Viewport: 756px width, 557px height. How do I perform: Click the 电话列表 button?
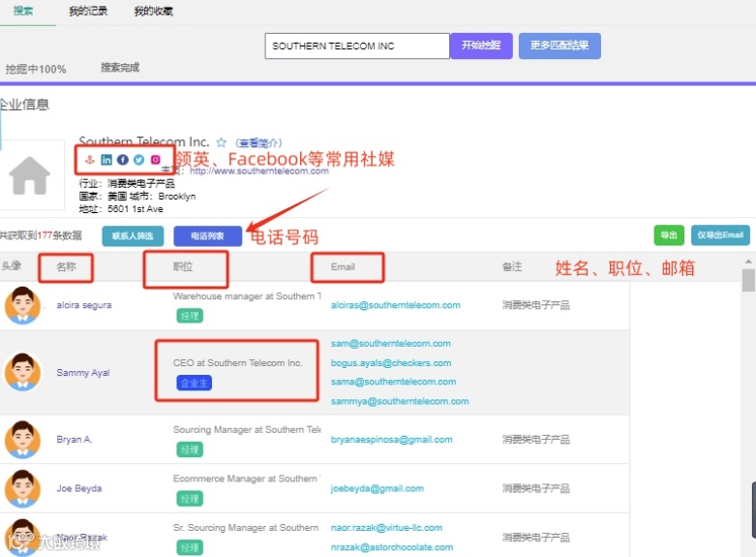point(208,236)
